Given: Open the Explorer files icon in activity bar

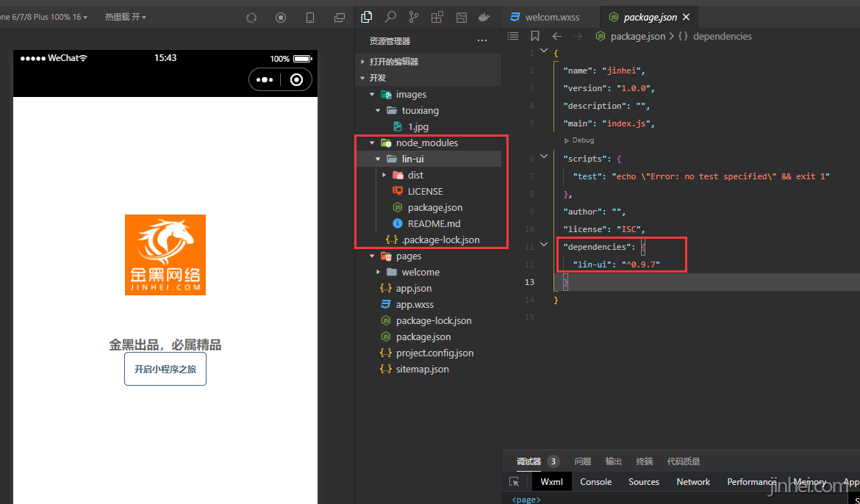Looking at the screenshot, I should coord(366,17).
